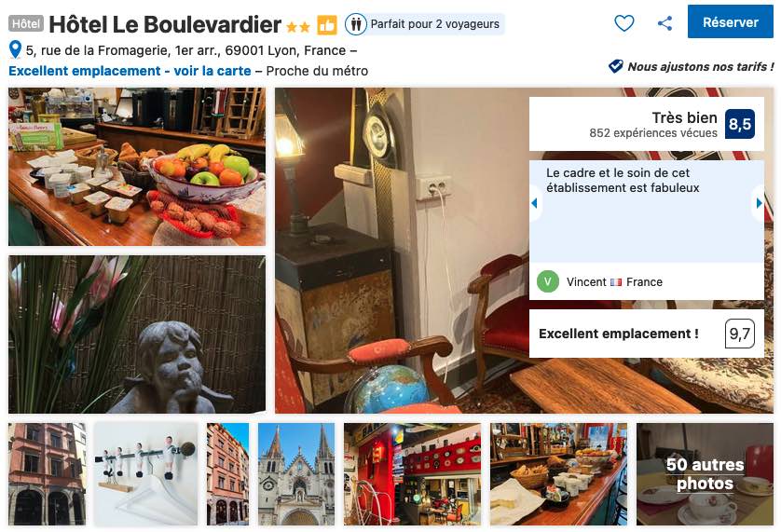Image resolution: width=781 pixels, height=532 pixels.
Task: Show the next review with the right arrow
Action: point(759,203)
